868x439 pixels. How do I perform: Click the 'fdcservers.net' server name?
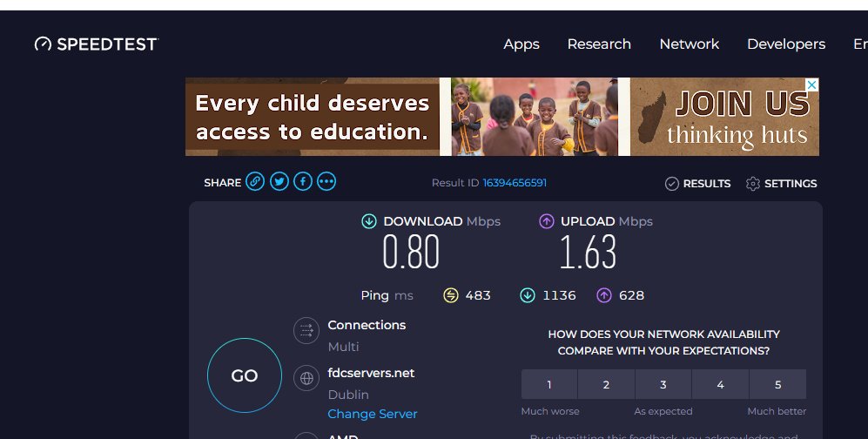click(371, 373)
